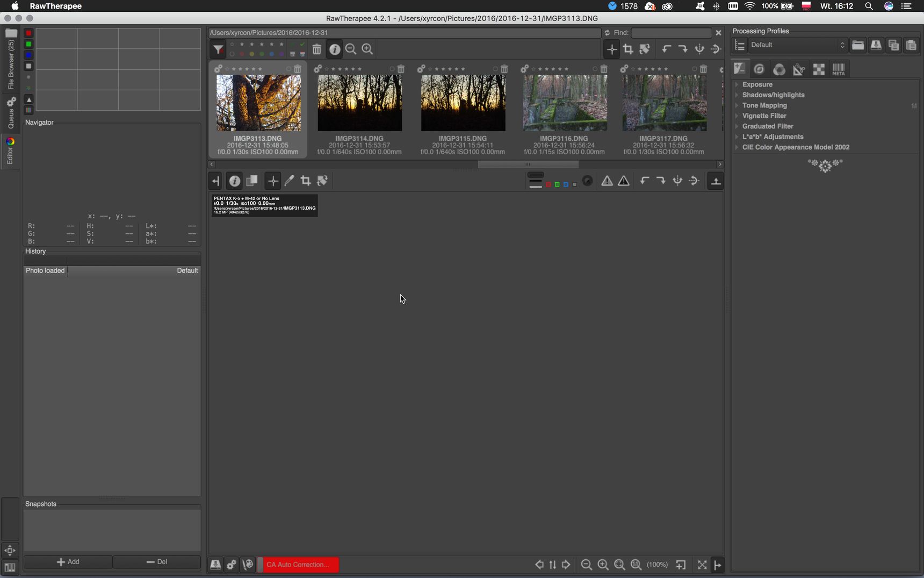The image size is (924, 578).
Task: Open image in external editor palette icon
Action: pos(248,565)
